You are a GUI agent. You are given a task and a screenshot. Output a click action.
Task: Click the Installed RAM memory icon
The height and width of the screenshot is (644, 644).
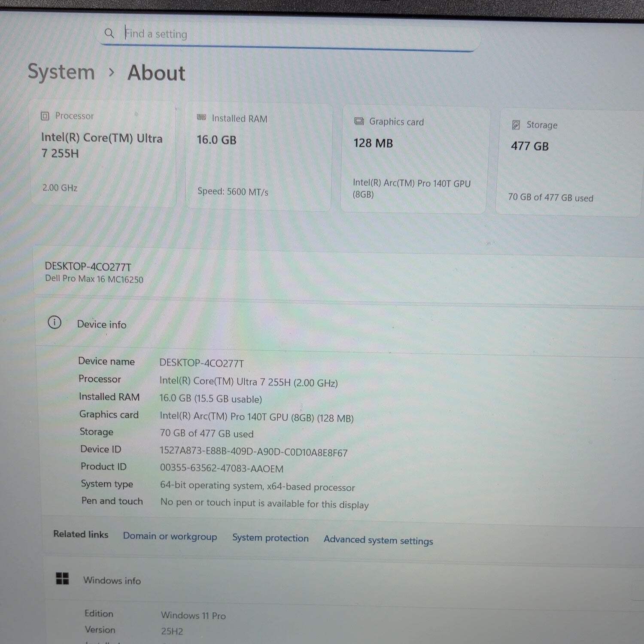[201, 118]
